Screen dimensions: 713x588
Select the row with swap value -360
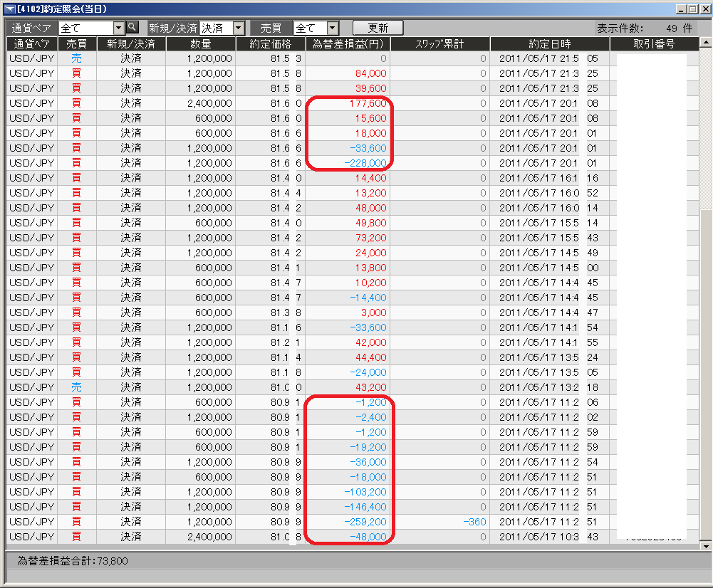(439, 522)
